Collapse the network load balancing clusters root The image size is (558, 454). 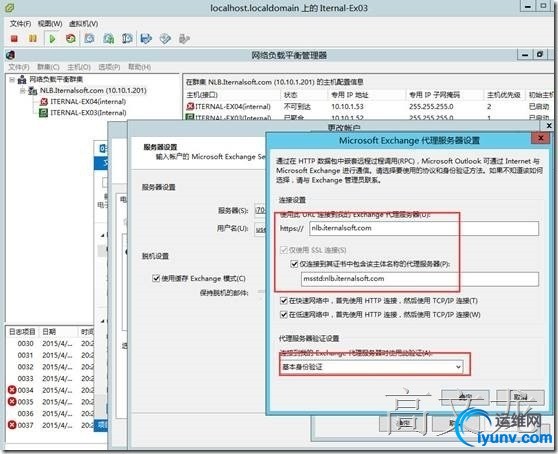tap(12, 79)
